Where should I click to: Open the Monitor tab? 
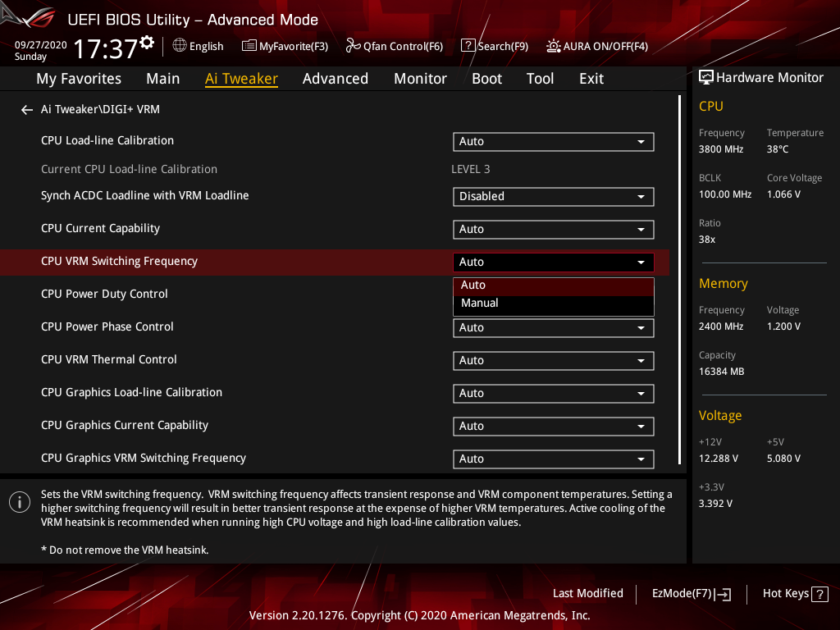[420, 79]
